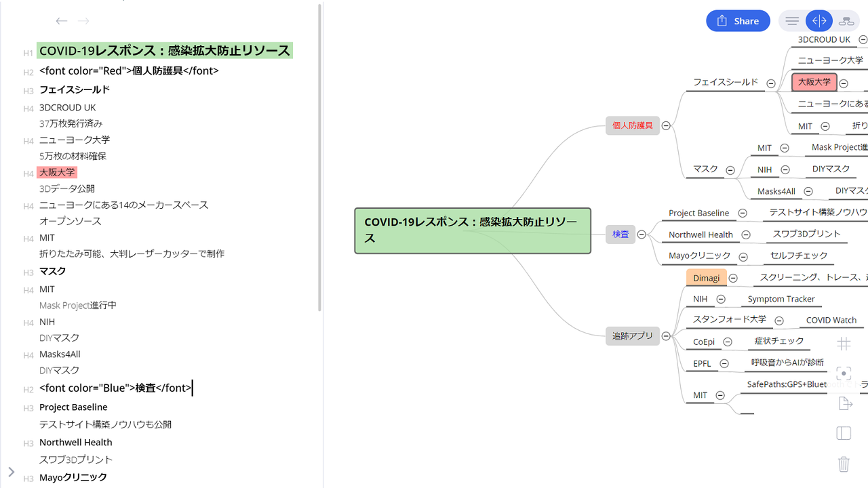Click the highlighted 大阪大学 line in outline
The height and width of the screenshot is (488, 868).
(57, 172)
